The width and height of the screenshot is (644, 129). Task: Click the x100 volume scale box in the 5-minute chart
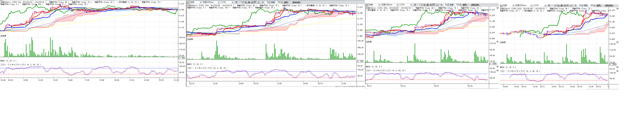(182, 58)
